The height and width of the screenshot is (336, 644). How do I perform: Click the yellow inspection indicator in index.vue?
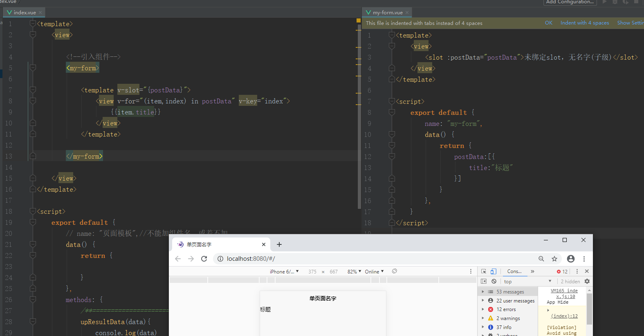pos(359,20)
